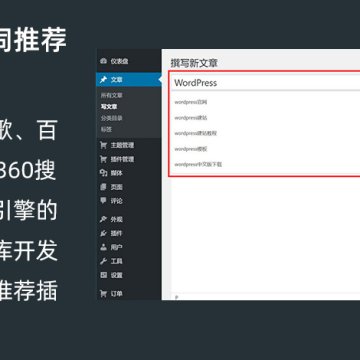Image resolution: width=360 pixels, height=360 pixels.
Task: Click the Pages (页面) icon
Action: click(104, 187)
